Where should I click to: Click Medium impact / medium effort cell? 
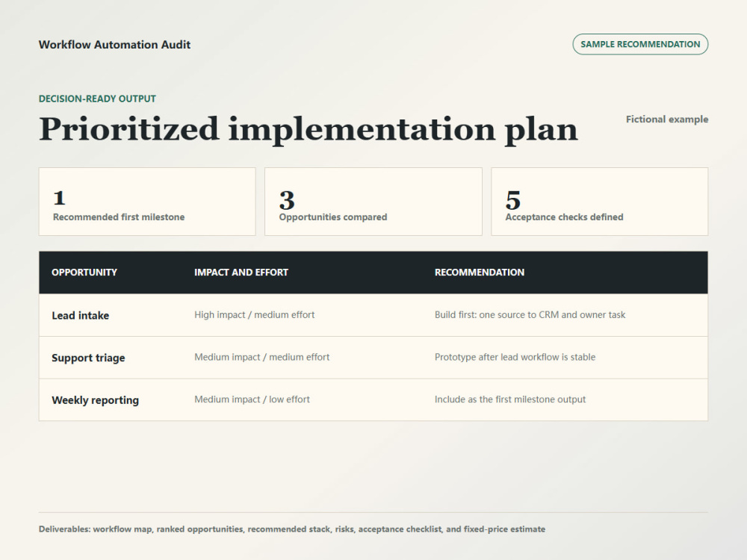262,357
